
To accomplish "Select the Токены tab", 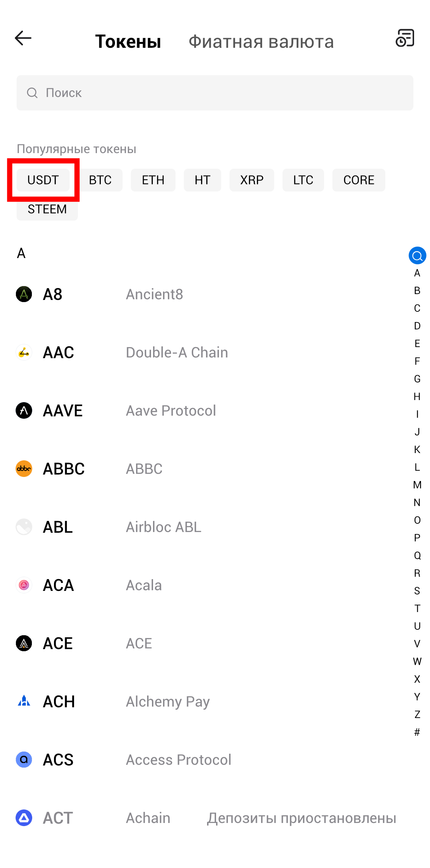I will (128, 42).
